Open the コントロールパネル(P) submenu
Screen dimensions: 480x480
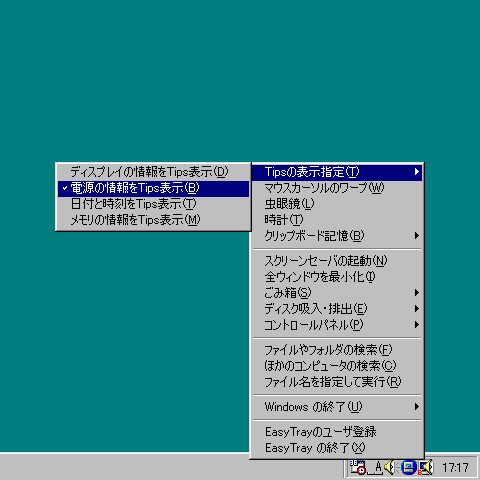coord(337,325)
